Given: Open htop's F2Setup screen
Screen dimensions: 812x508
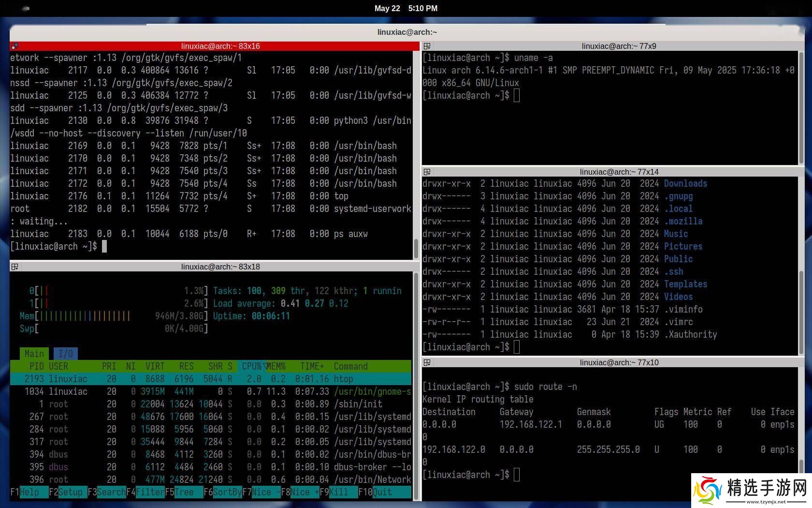Looking at the screenshot, I should click(x=66, y=492).
